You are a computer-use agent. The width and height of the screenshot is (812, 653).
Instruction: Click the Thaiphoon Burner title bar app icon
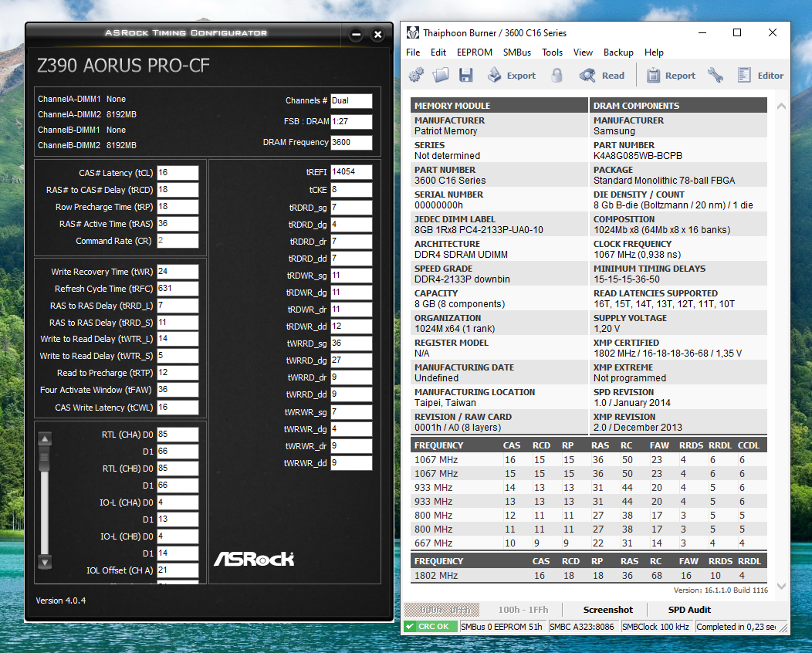(x=413, y=32)
